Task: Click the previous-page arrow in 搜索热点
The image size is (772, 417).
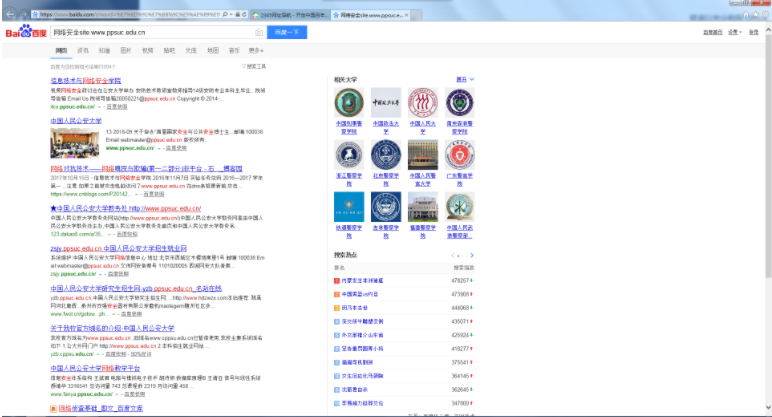Action: point(452,255)
